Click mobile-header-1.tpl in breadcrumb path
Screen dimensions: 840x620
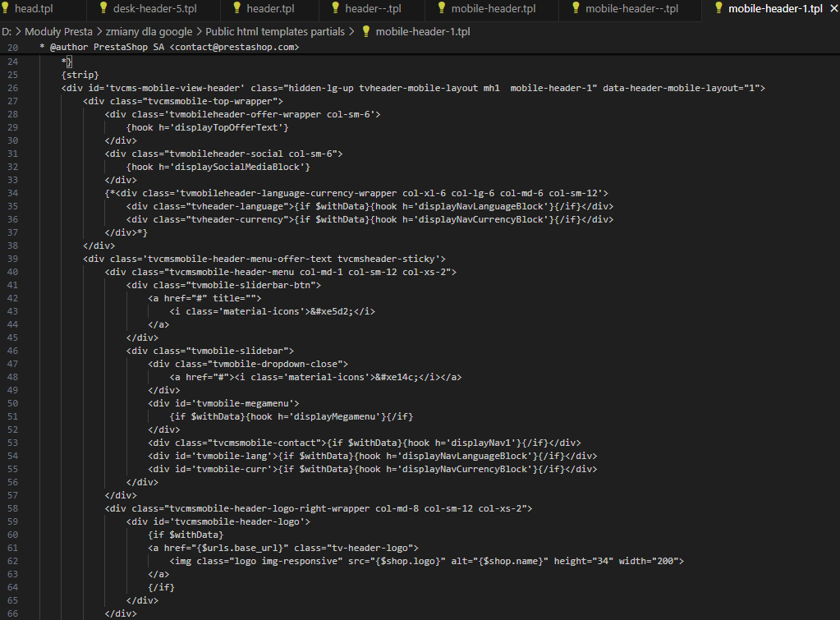[423, 32]
